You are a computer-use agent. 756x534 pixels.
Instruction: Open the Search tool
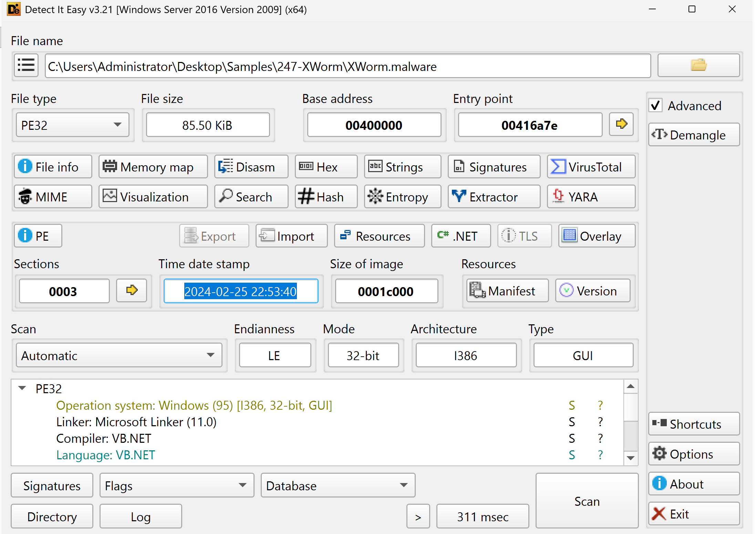click(251, 197)
